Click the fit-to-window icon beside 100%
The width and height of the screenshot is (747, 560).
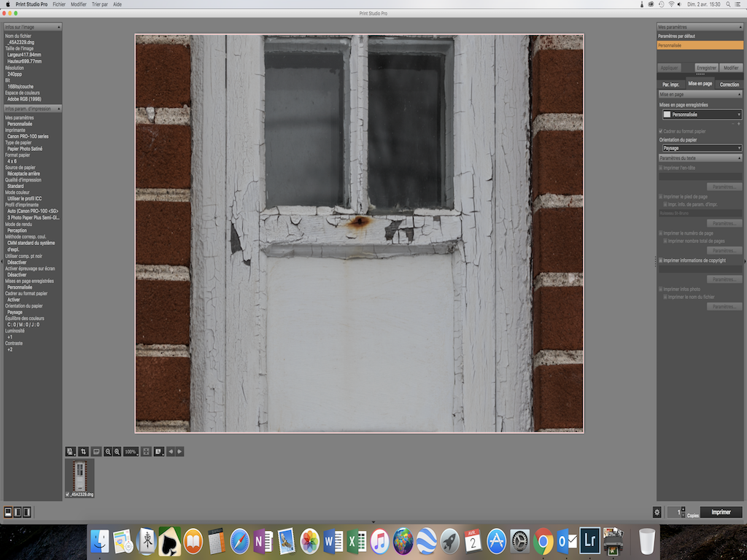click(146, 451)
